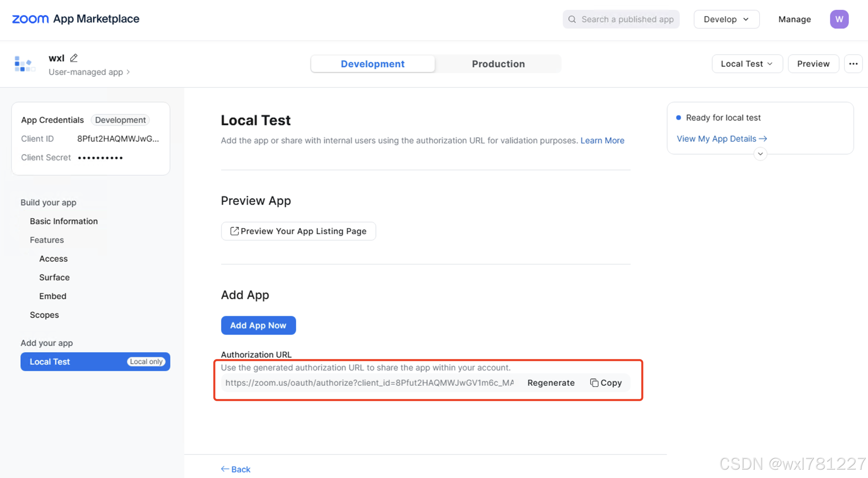
Task: Click the authorization URL field
Action: pos(369,383)
